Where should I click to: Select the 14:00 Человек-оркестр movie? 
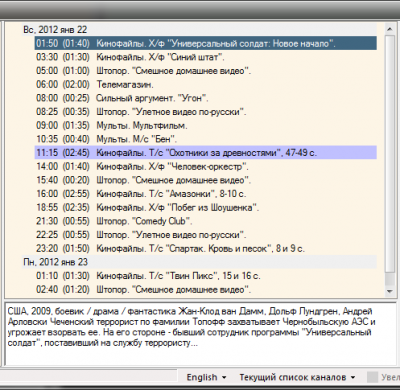(x=206, y=166)
